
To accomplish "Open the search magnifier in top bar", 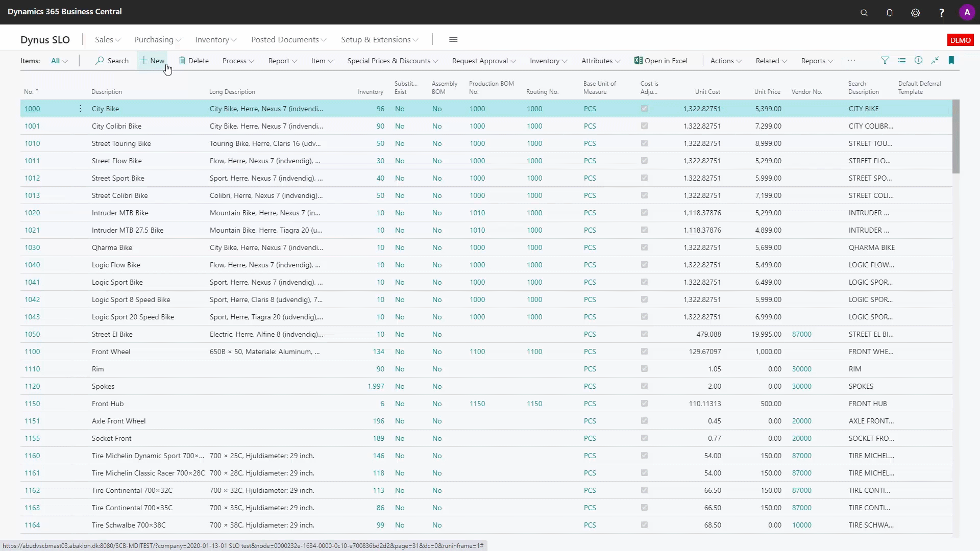I will coord(864,13).
